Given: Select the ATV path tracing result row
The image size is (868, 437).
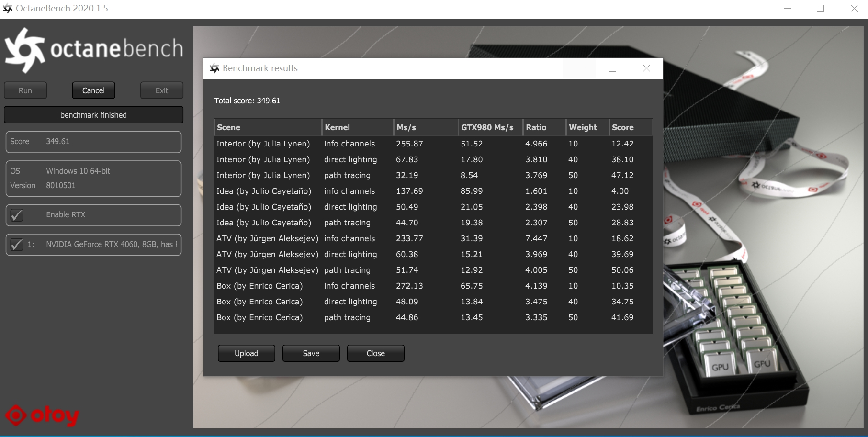Looking at the screenshot, I should coord(433,270).
